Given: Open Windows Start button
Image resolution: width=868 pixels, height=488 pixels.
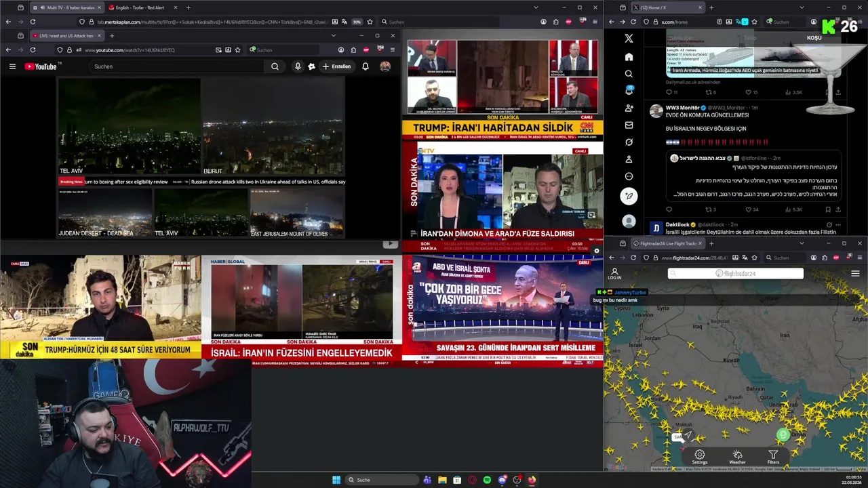Looking at the screenshot, I should coord(336,480).
